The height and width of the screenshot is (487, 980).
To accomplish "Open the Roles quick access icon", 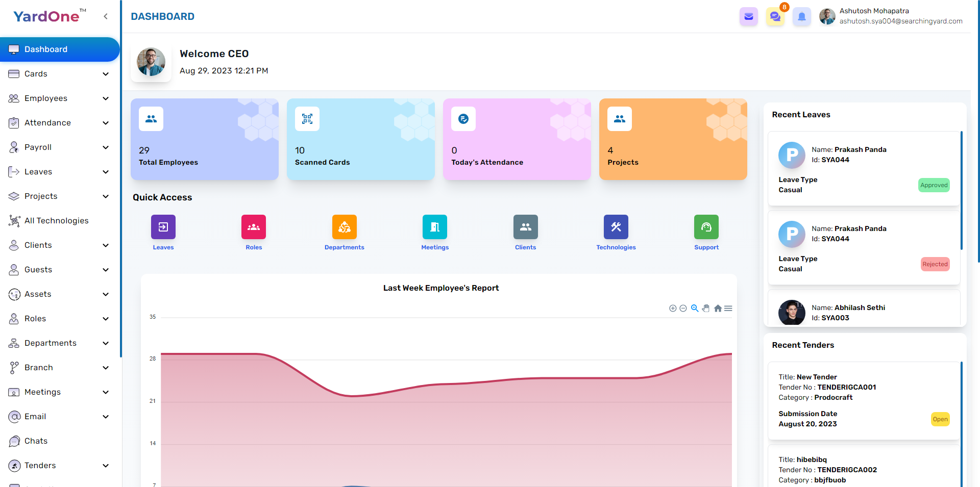I will (254, 227).
